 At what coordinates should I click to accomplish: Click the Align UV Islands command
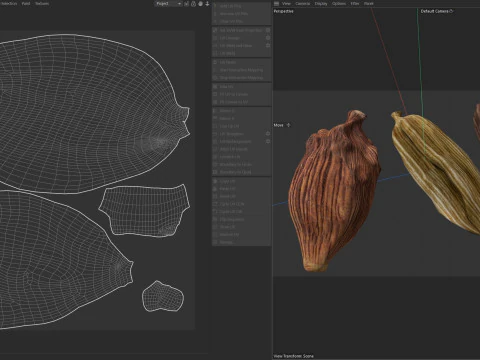coord(241,149)
